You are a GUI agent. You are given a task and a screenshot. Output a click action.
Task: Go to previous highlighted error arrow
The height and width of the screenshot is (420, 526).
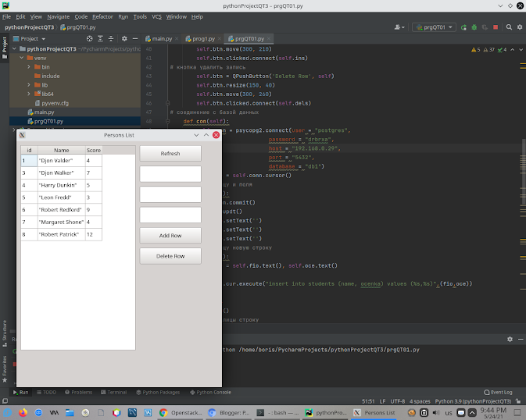tap(512, 50)
